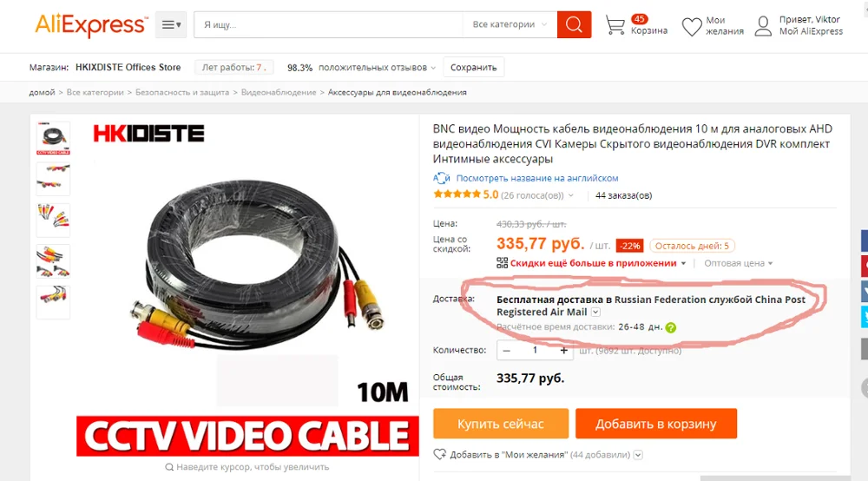Increase quantity with the plus button
Screen dimensions: 868x481
point(563,351)
